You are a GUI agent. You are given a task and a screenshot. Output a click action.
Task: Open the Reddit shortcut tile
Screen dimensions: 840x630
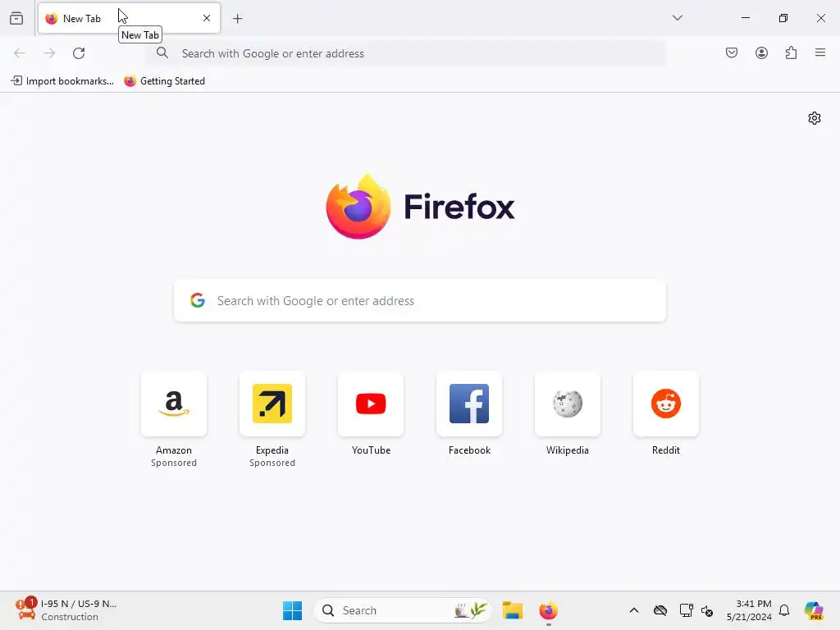click(666, 404)
